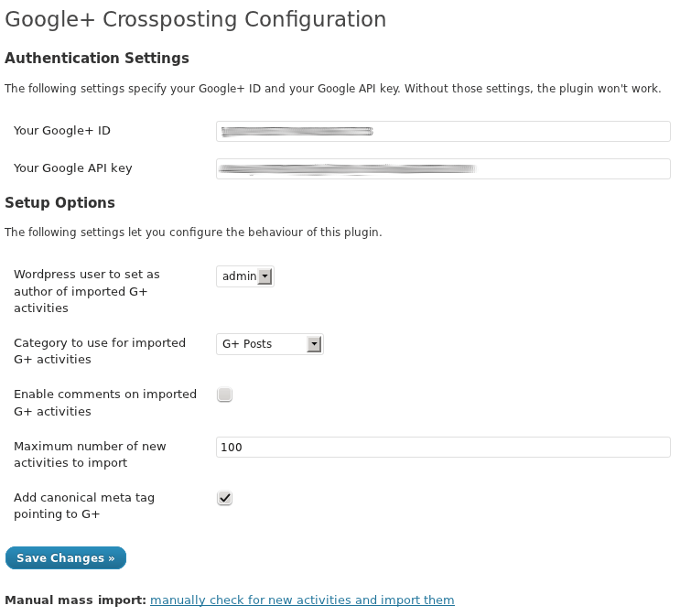Click the Authentication Settings heading
The image size is (680, 616).
click(x=97, y=59)
